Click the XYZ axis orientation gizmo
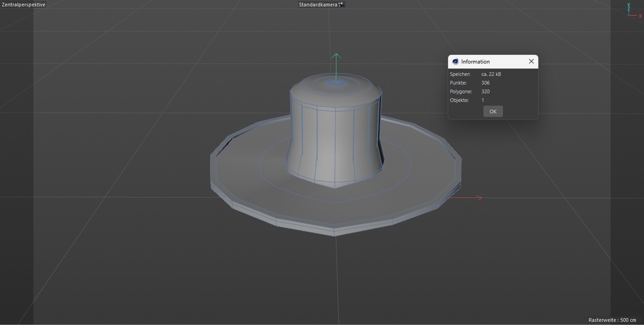Screen dimensions: 644x325 pyautogui.click(x=631, y=11)
